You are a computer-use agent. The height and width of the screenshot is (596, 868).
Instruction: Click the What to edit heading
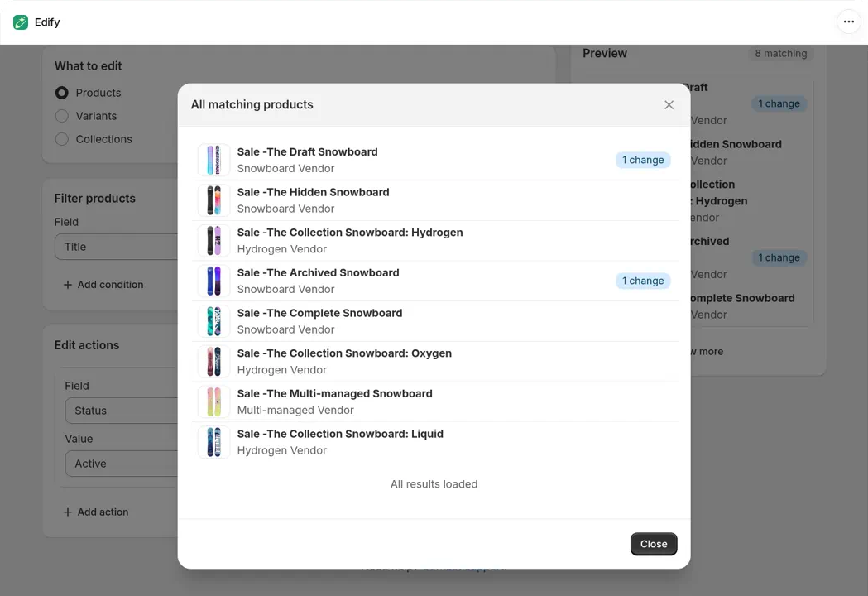pyautogui.click(x=88, y=66)
